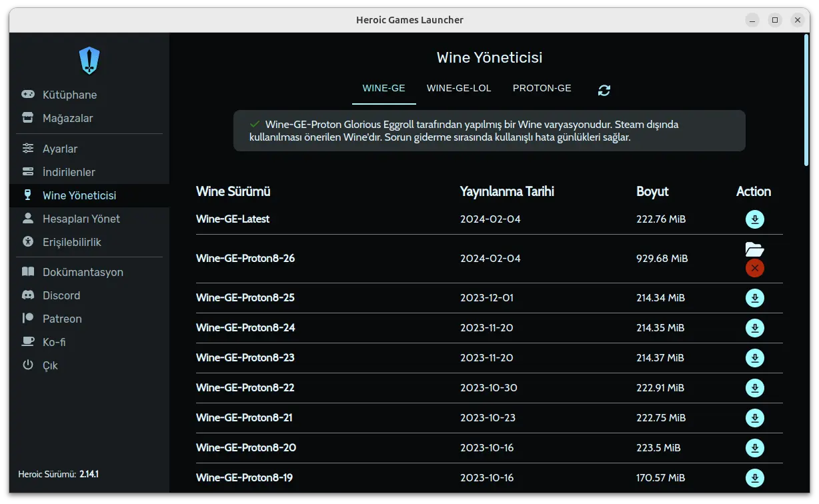
Task: Click the Mağazalar store icon
Action: click(x=28, y=118)
